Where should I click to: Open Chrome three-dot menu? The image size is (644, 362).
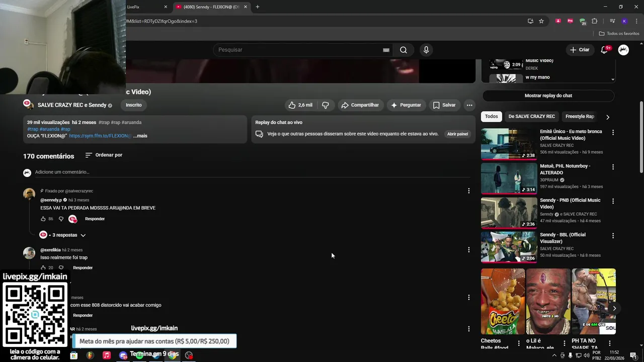[x=636, y=21]
